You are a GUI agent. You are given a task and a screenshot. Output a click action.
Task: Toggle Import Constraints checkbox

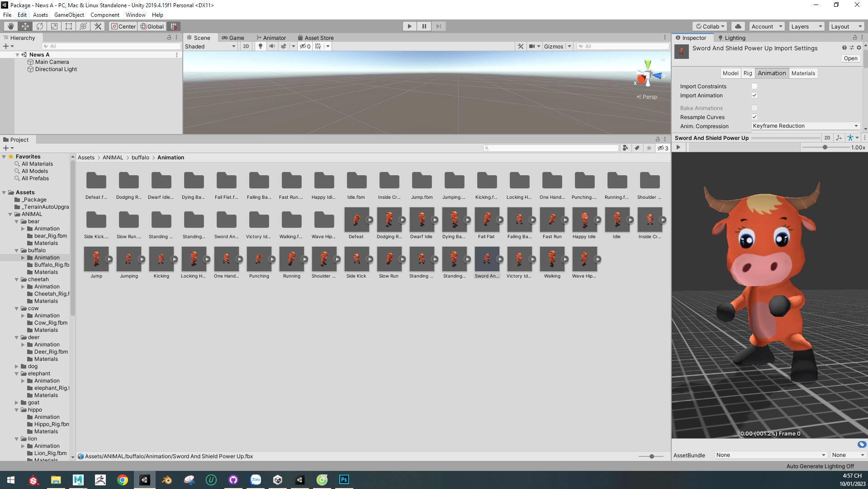(754, 86)
